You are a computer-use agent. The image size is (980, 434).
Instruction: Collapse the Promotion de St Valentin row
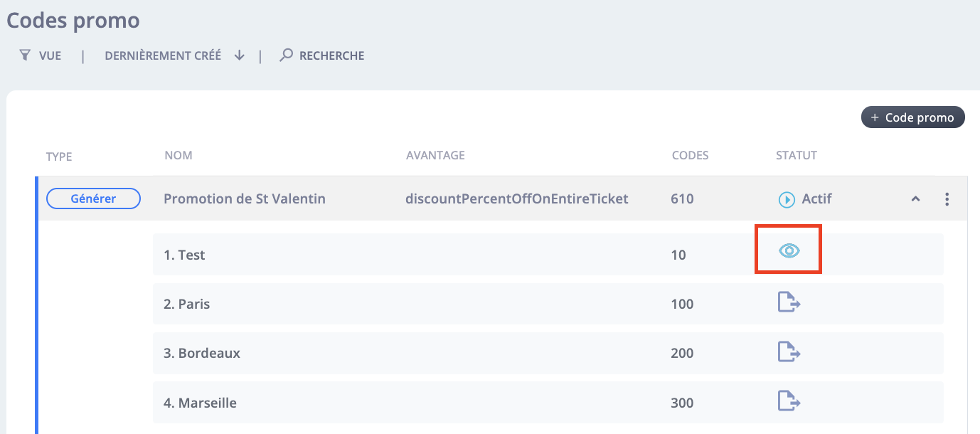[916, 199]
